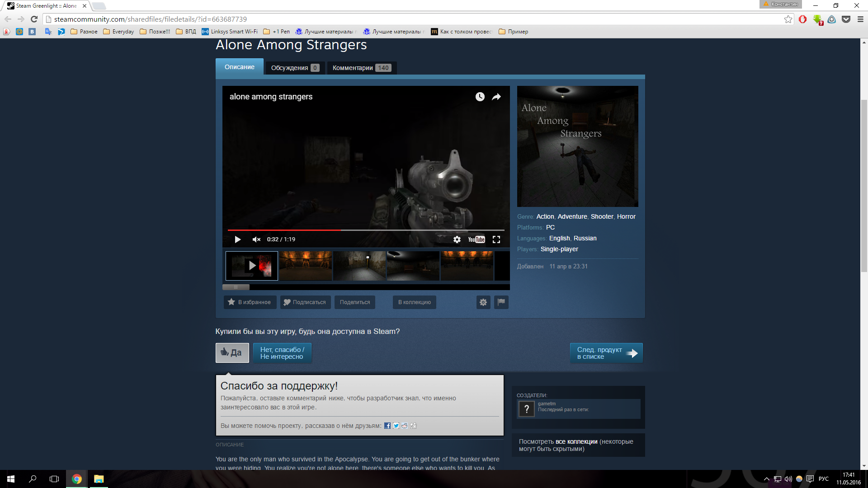Image resolution: width=868 pixels, height=488 pixels.
Task: Open the Как с толком провес bookmark
Action: click(x=462, y=32)
